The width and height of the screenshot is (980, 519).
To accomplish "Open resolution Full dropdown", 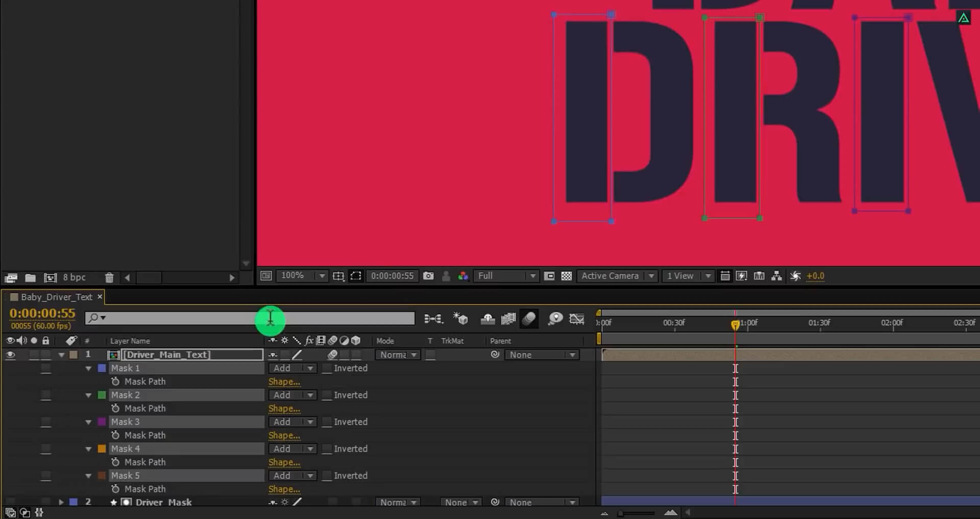I will tap(506, 276).
